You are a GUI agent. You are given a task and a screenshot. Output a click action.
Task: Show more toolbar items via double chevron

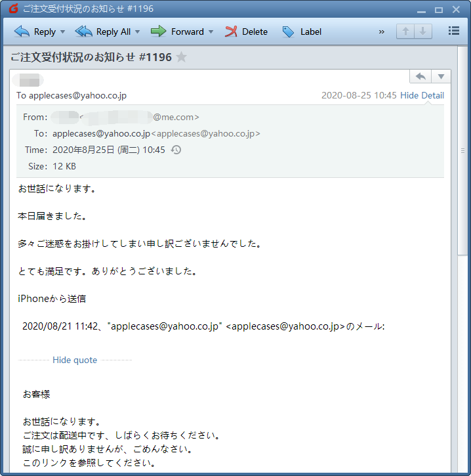point(382,32)
